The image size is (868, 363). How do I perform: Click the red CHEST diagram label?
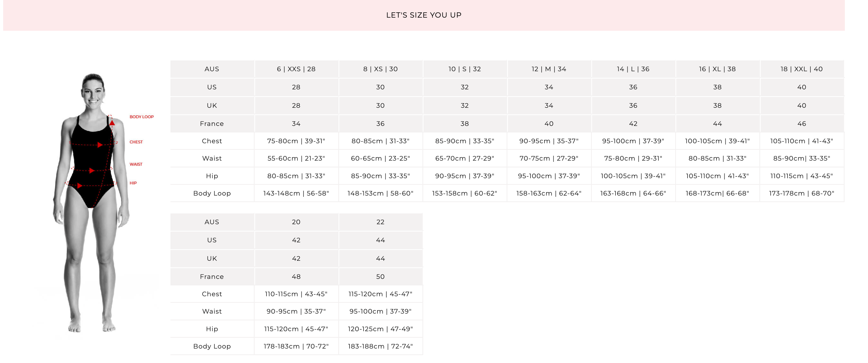[136, 142]
